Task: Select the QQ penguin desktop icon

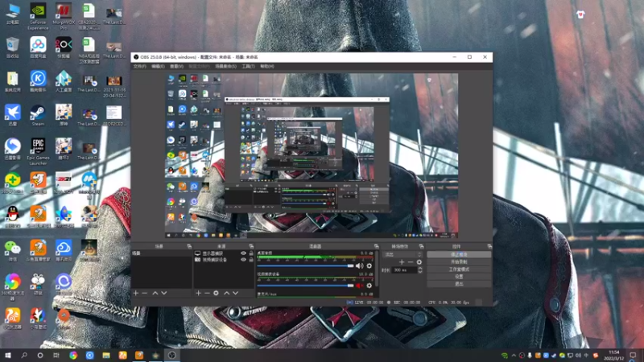Action: 13,216
